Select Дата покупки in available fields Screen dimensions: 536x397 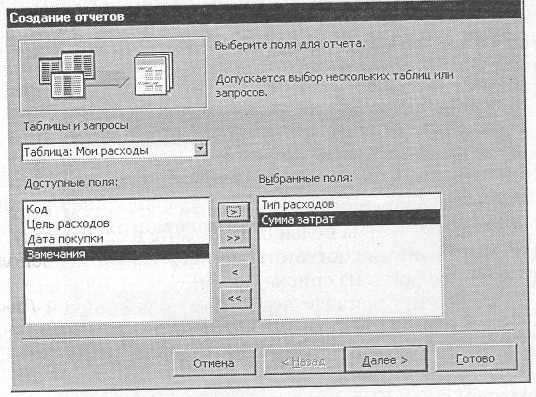[116, 239]
